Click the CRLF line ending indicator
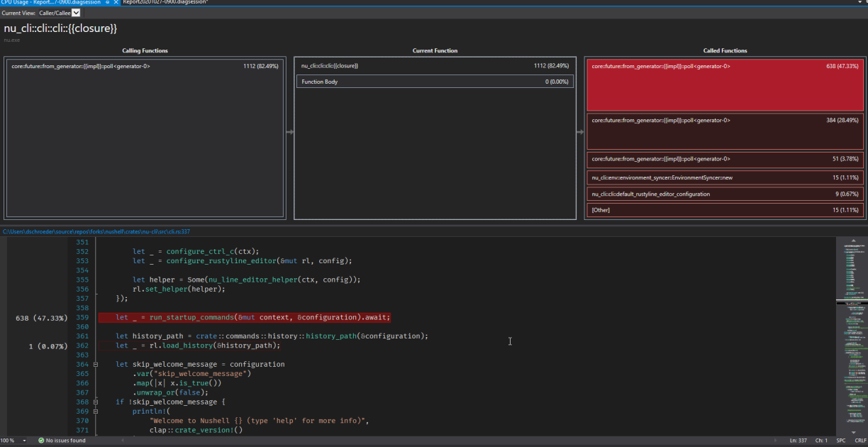Screen dimensions: 868x447 [860, 441]
